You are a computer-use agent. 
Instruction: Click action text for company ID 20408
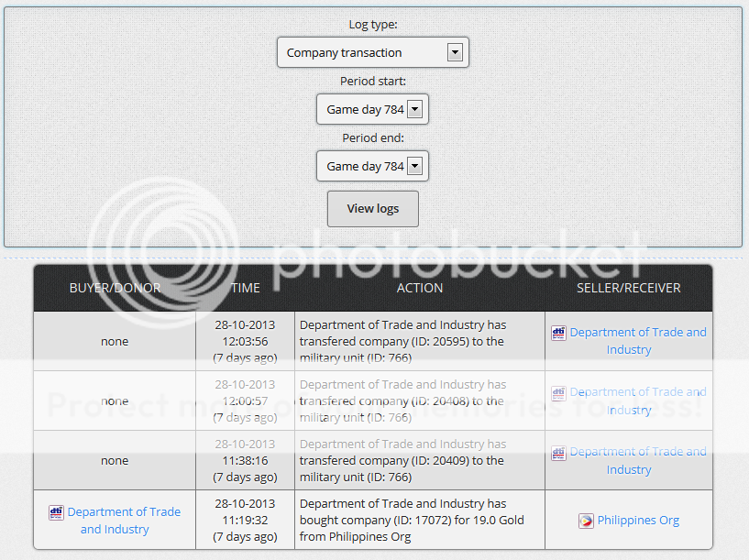pyautogui.click(x=402, y=401)
